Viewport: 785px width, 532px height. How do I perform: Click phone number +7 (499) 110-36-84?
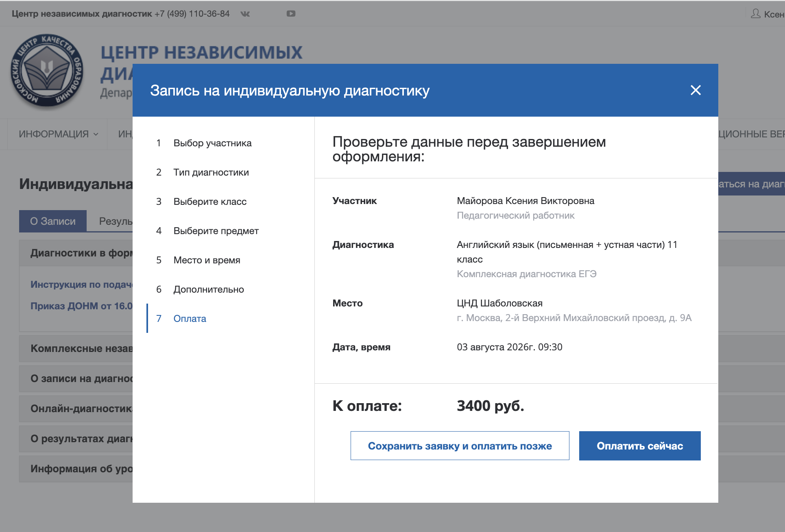click(x=192, y=14)
